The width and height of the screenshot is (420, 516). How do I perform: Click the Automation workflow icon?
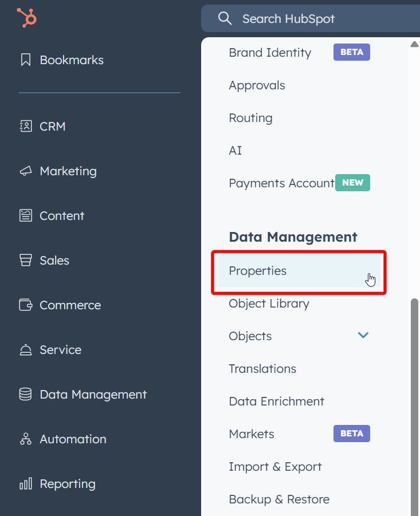coord(26,439)
